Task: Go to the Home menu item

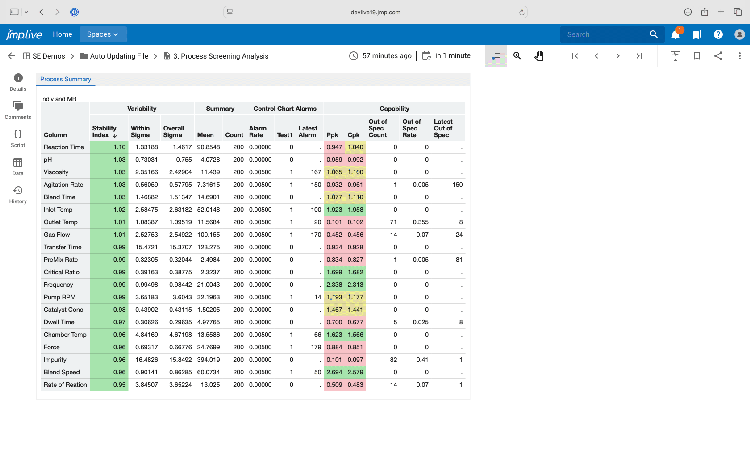Action: point(62,34)
